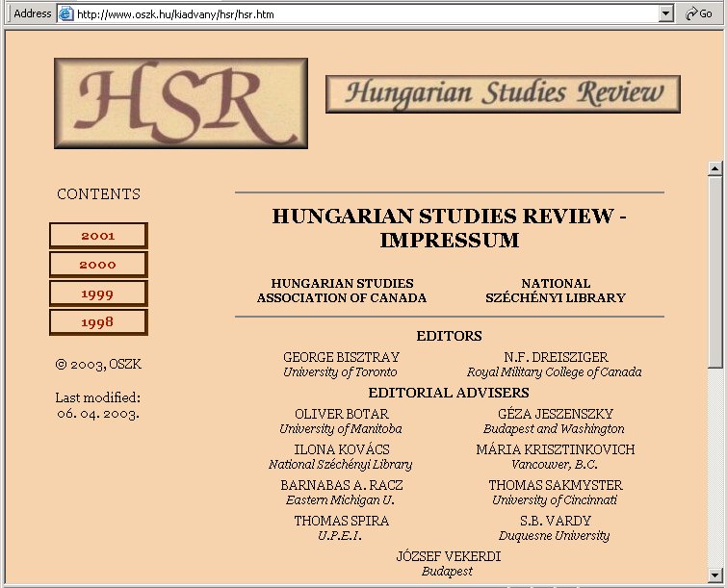Open the 1999 contents button

[x=98, y=294]
